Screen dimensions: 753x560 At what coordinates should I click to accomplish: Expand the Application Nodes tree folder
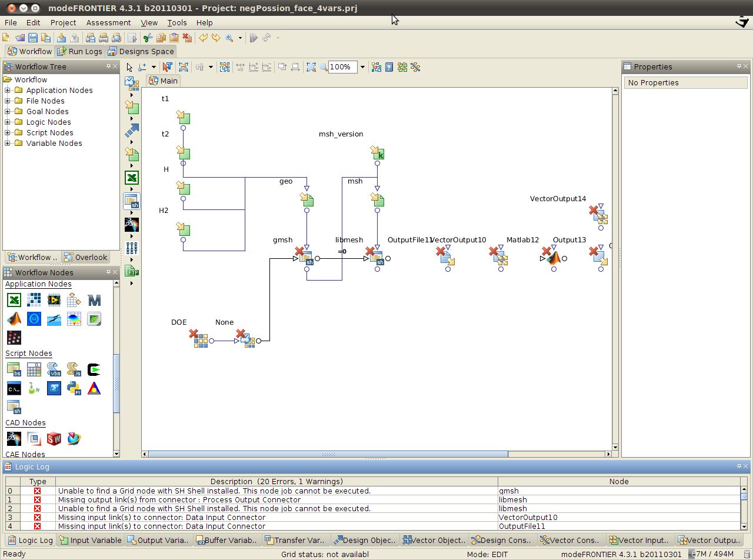(x=8, y=90)
